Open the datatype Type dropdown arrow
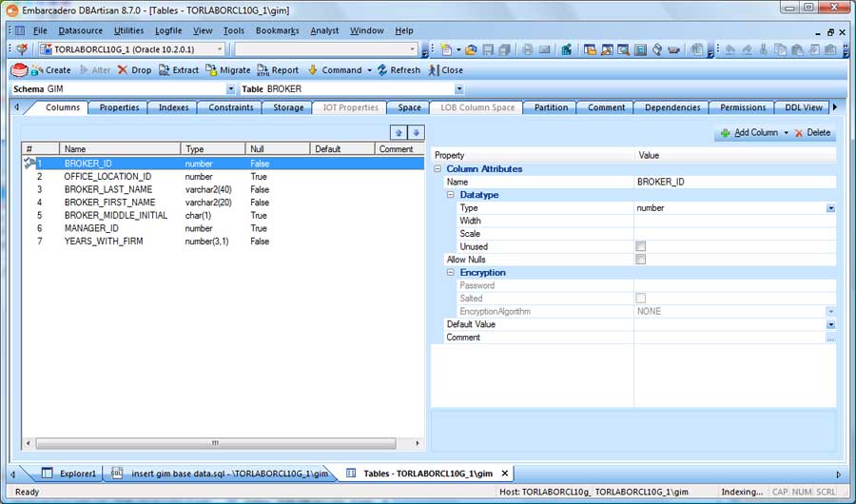This screenshot has width=856, height=504. 830,208
